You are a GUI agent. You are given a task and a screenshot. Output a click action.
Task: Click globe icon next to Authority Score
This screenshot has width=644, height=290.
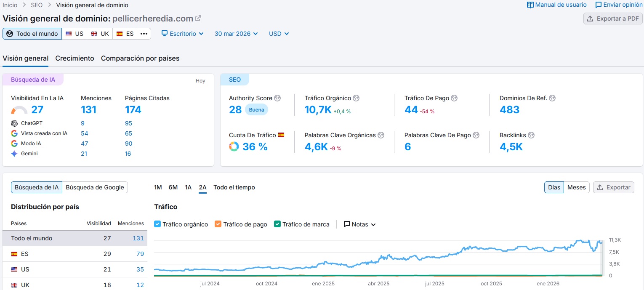pos(277,98)
